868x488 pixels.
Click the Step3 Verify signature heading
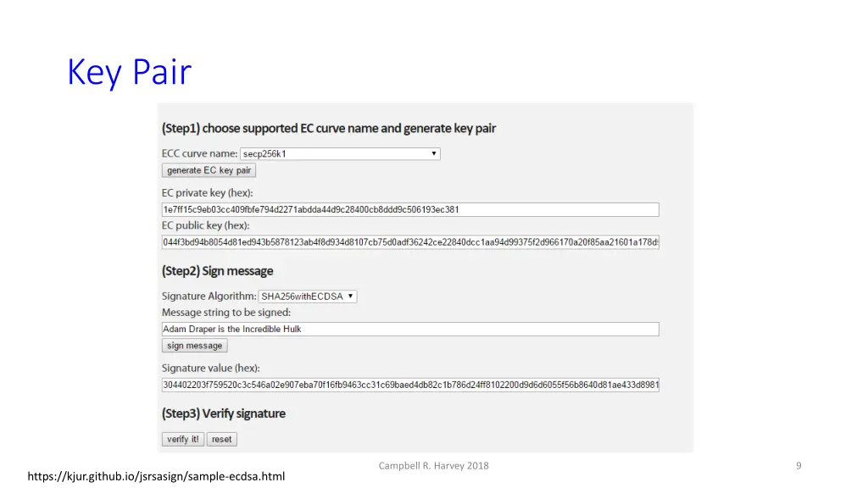[224, 413]
